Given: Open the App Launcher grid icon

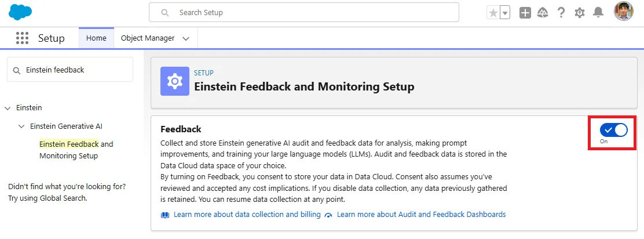Looking at the screenshot, I should click(22, 38).
